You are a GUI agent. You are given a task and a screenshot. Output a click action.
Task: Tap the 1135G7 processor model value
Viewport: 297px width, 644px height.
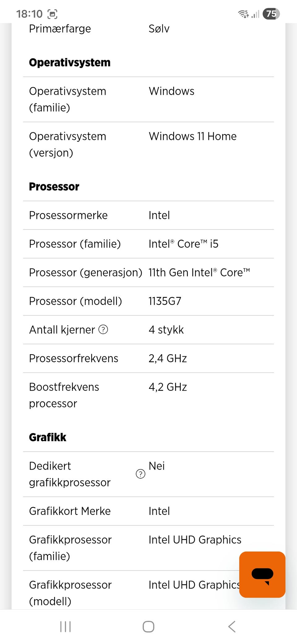165,301
